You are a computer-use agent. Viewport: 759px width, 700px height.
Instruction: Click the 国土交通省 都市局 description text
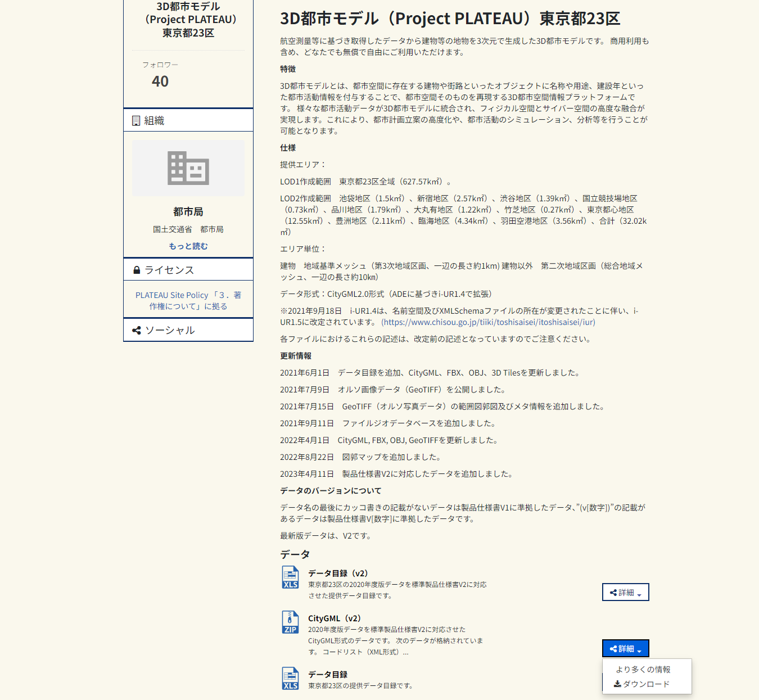coord(188,229)
